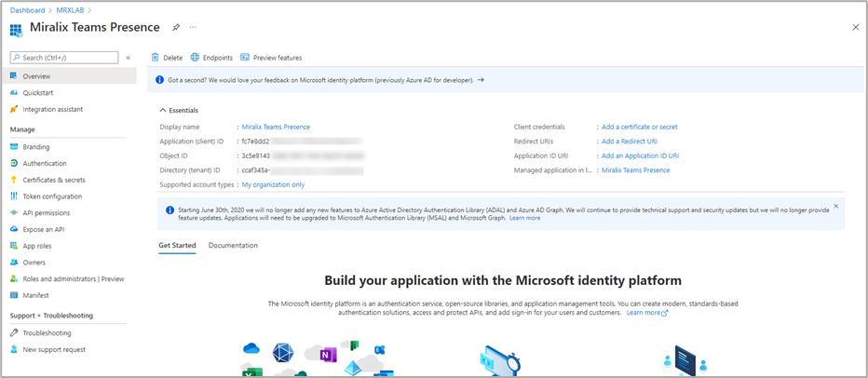Click the Delete trash can icon

tap(155, 57)
